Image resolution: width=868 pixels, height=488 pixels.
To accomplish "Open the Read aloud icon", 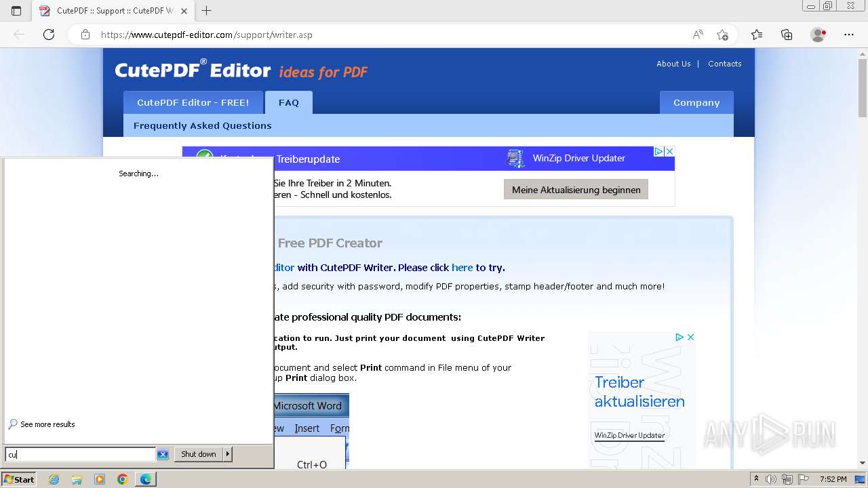I will pos(698,35).
